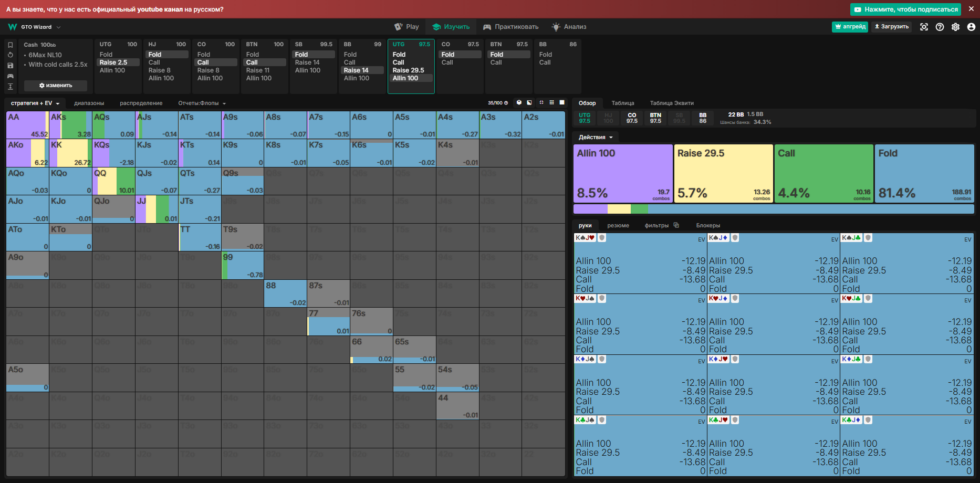Viewport: 980px width, 483px height.
Task: Click the bookmark icon in the left sidebar
Action: (x=11, y=45)
